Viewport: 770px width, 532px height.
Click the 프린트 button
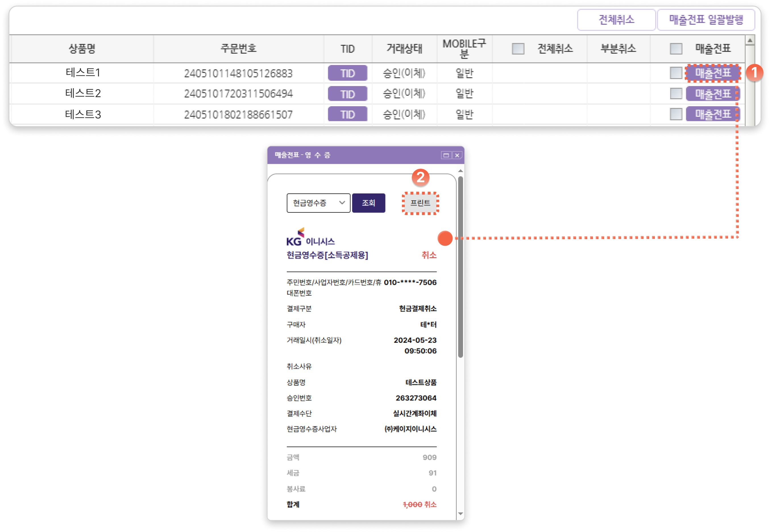pos(420,203)
